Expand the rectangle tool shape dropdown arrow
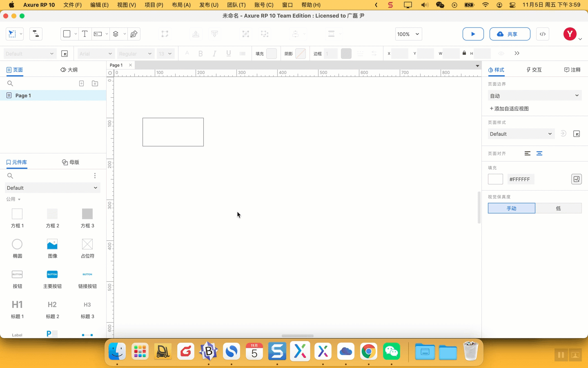 coord(76,34)
